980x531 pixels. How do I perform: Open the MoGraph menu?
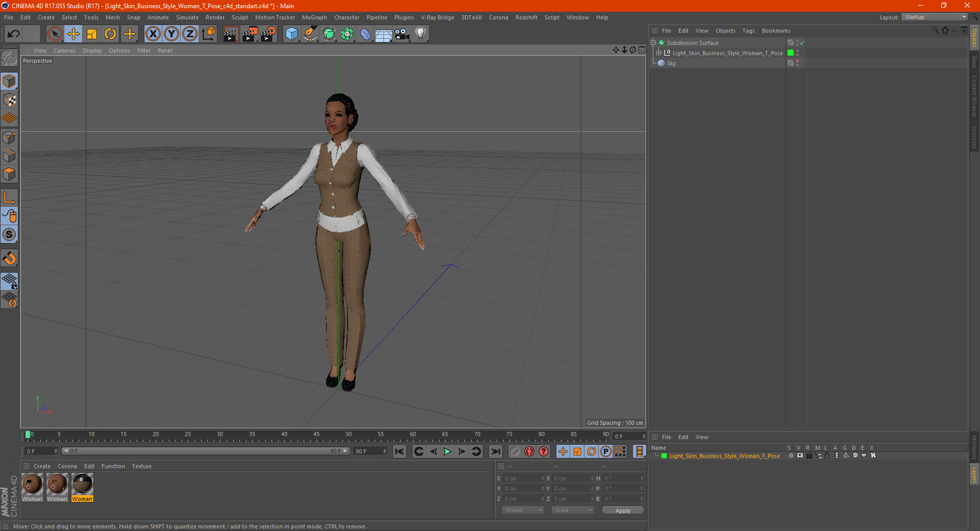[314, 17]
